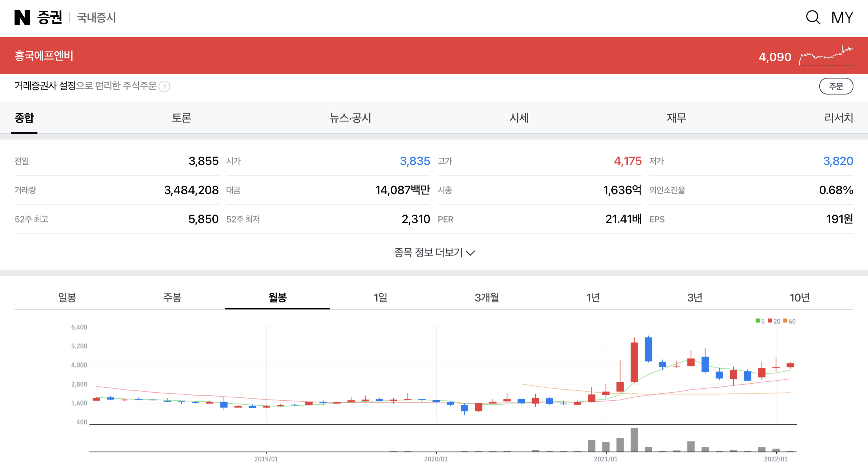
Task: Switch chart to 10년 period
Action: (800, 297)
